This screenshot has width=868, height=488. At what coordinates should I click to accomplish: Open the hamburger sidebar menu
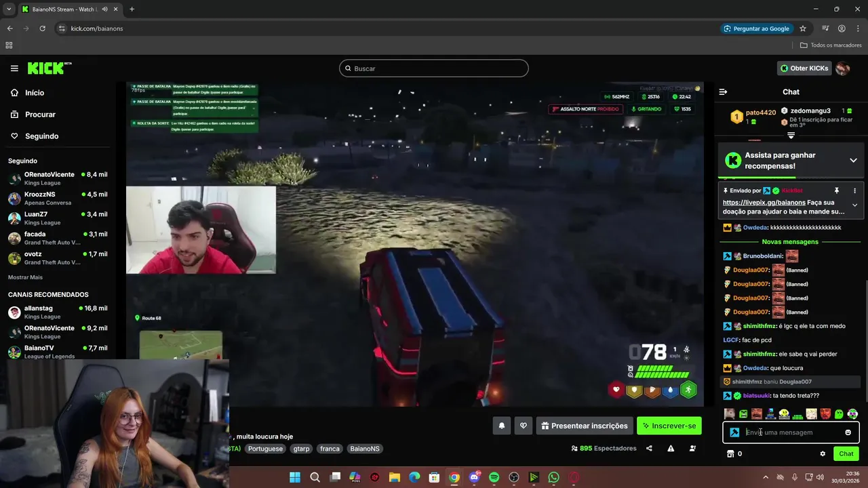click(14, 68)
